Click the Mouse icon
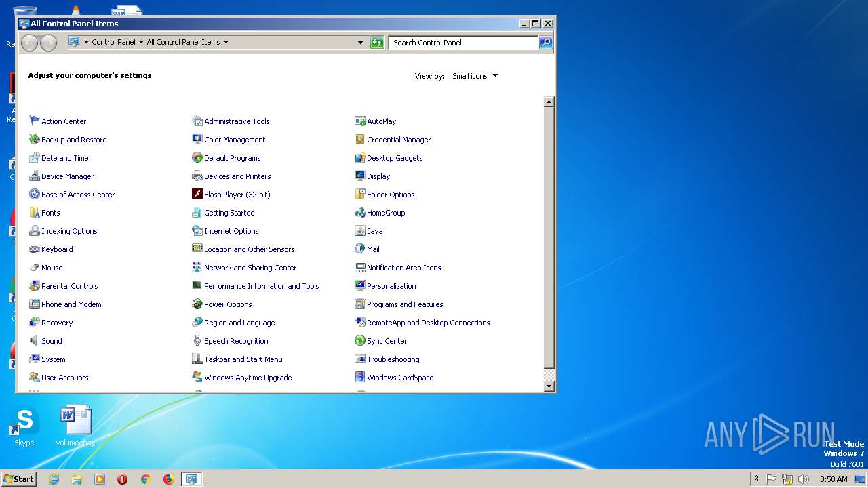 pos(35,268)
